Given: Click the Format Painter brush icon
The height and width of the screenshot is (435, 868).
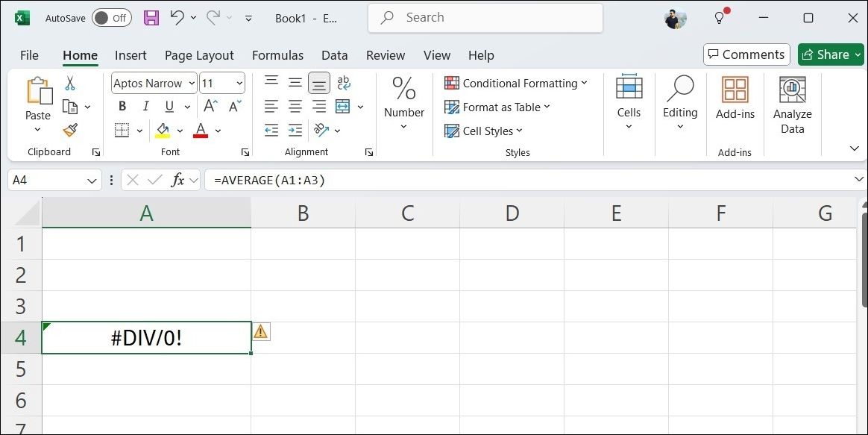Looking at the screenshot, I should [70, 131].
